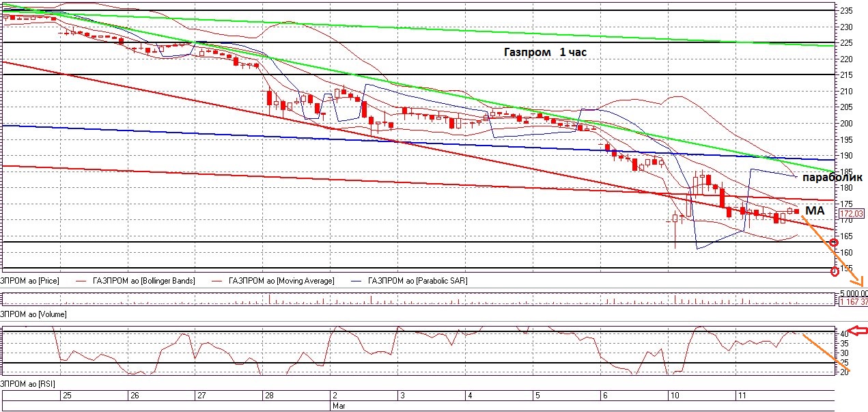Click the date label 4 on time axis
This screenshot has width=868, height=412.
(470, 396)
